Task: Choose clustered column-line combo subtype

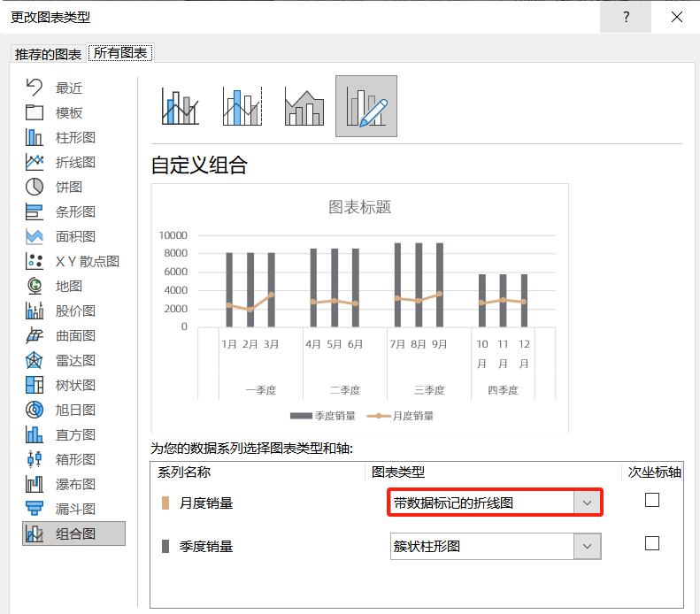Action: point(181,106)
